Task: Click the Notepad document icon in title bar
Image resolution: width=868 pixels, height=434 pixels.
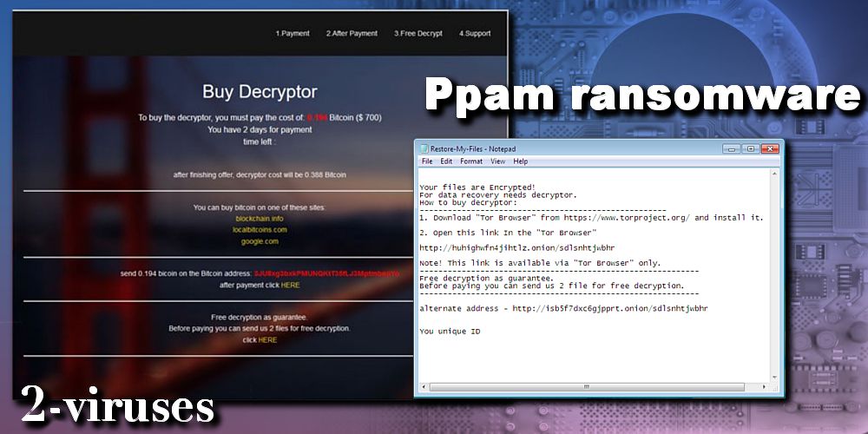Action: [424, 149]
